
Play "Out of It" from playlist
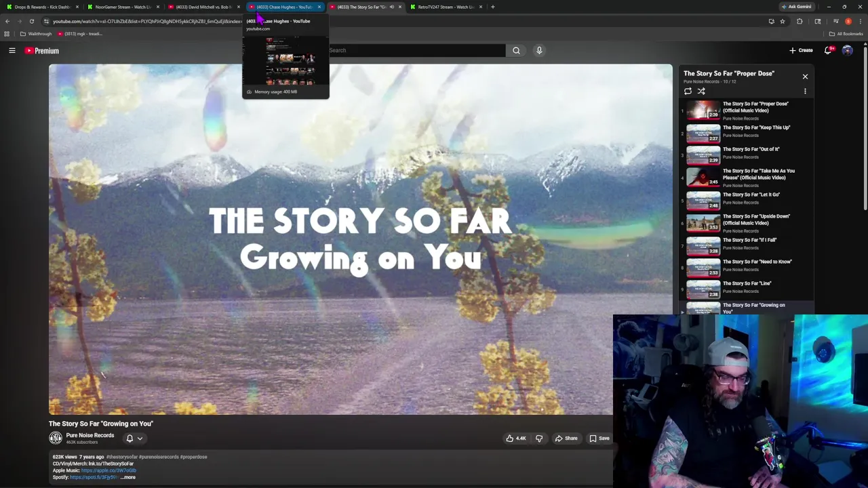[x=746, y=155]
